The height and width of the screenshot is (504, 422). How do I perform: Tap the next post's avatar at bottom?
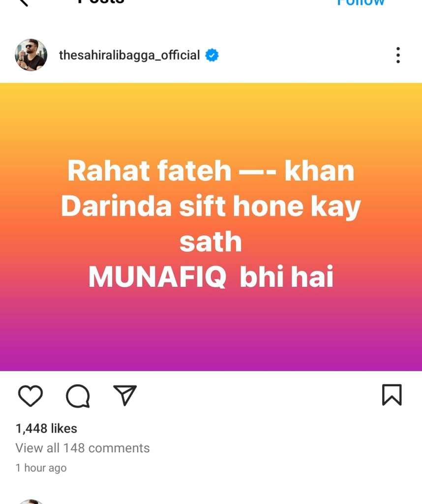[x=31, y=502]
